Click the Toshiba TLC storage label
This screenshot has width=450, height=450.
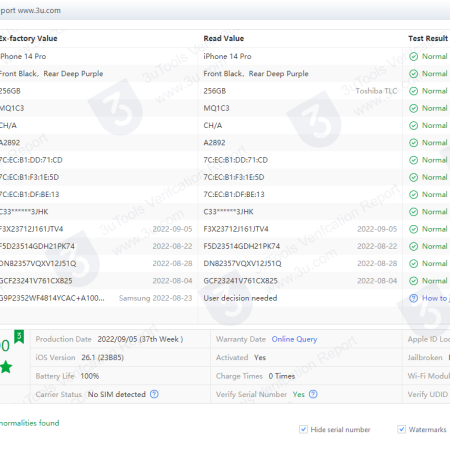[376, 91]
